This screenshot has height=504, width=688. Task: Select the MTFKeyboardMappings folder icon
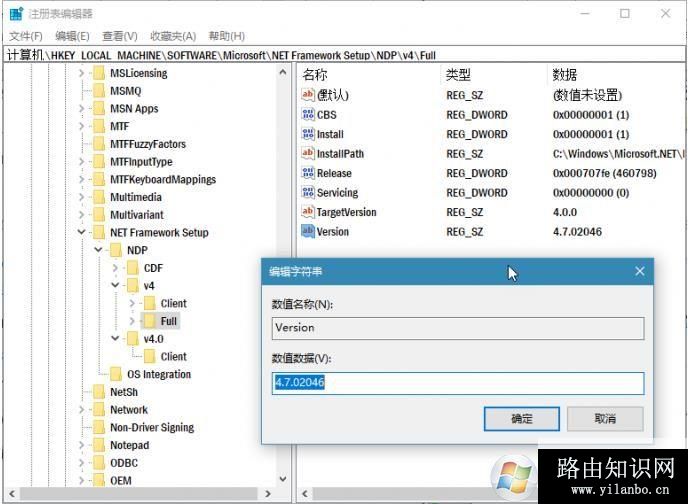pos(99,179)
